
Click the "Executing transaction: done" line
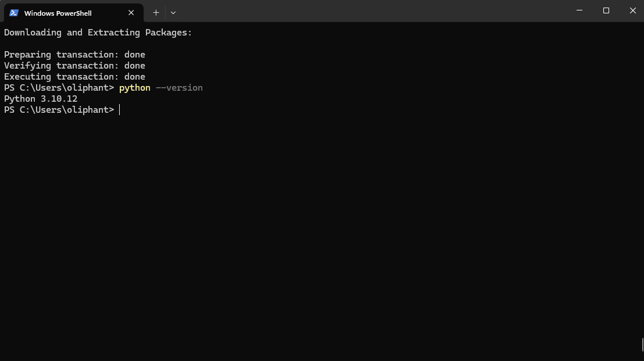(x=74, y=77)
